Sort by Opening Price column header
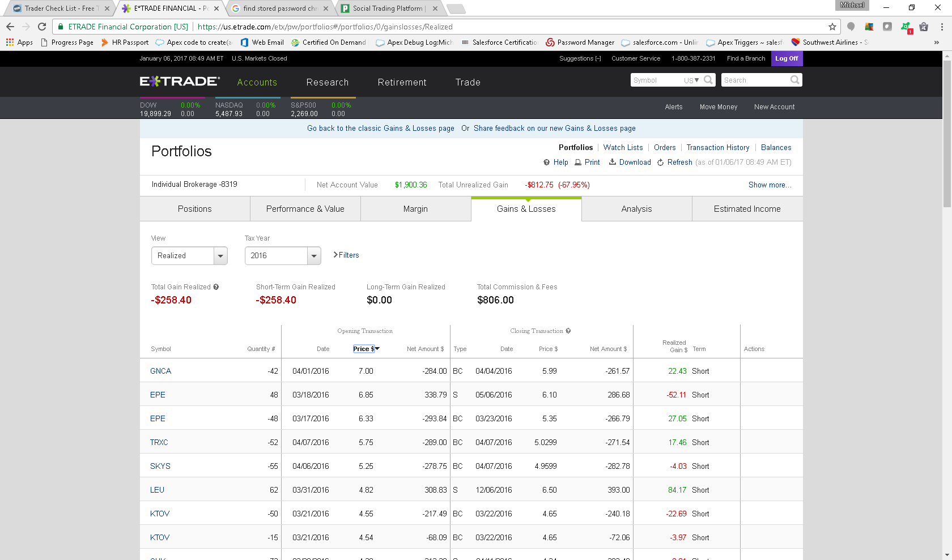 coord(365,349)
